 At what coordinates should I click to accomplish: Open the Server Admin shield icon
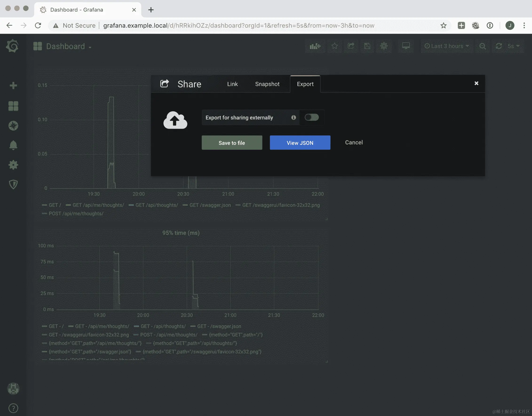(x=13, y=184)
